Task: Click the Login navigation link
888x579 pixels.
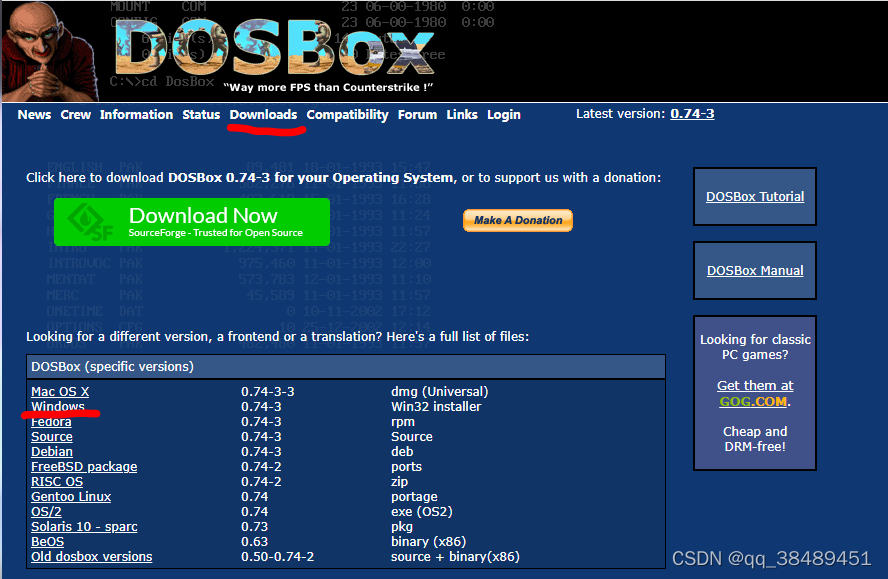Action: pos(503,115)
